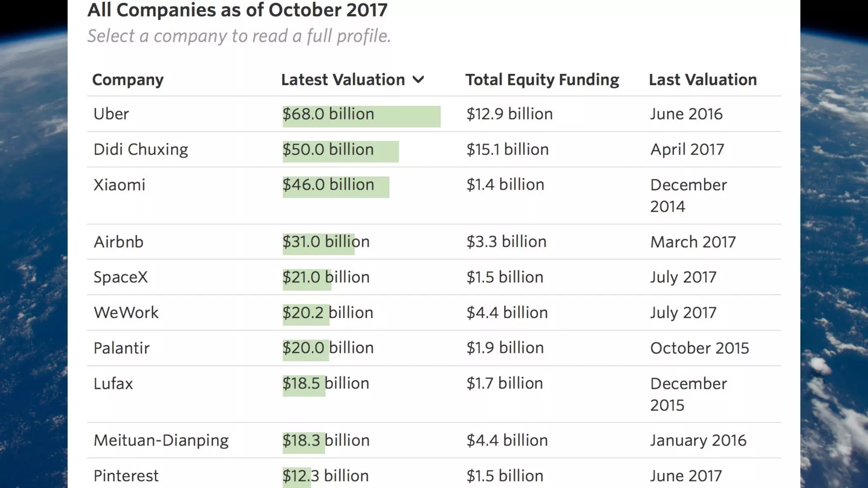
Task: Open the Didi Chuxing profile
Action: [x=141, y=150]
